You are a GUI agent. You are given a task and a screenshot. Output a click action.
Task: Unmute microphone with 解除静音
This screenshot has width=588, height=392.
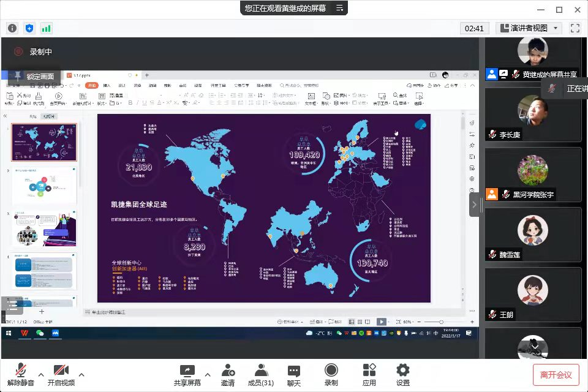click(x=21, y=375)
